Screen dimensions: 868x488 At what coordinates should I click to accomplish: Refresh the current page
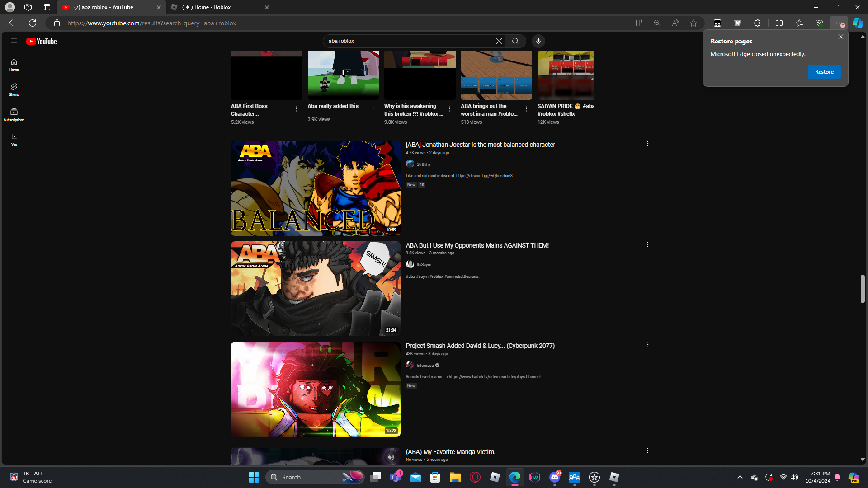pos(33,23)
